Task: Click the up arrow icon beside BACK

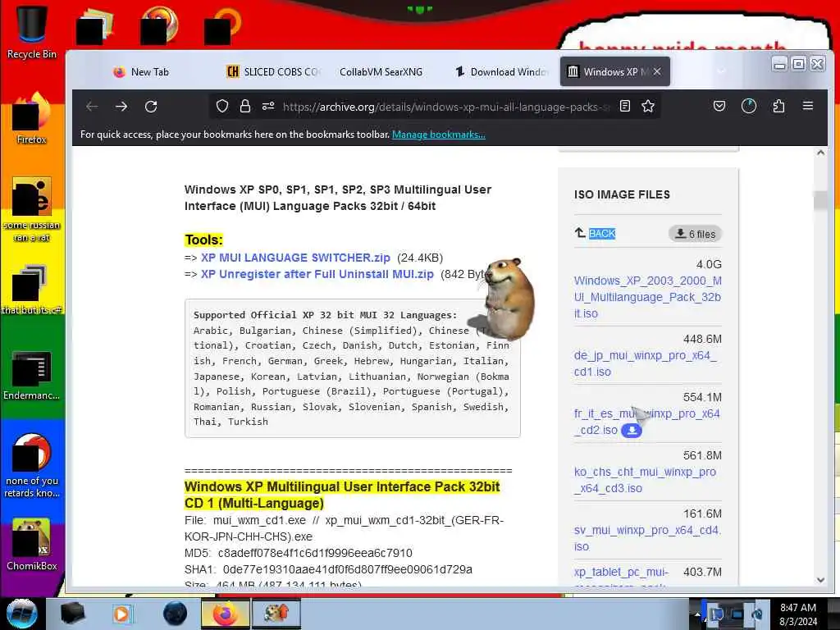Action: [580, 233]
